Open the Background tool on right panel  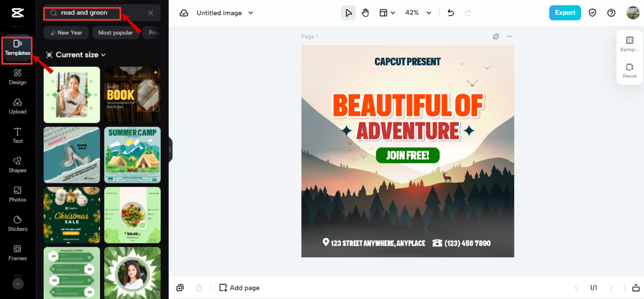tap(629, 44)
